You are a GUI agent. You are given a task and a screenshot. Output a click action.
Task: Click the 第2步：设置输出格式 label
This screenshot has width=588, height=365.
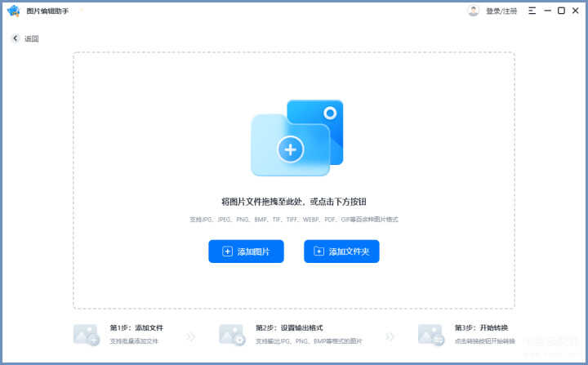(x=289, y=328)
